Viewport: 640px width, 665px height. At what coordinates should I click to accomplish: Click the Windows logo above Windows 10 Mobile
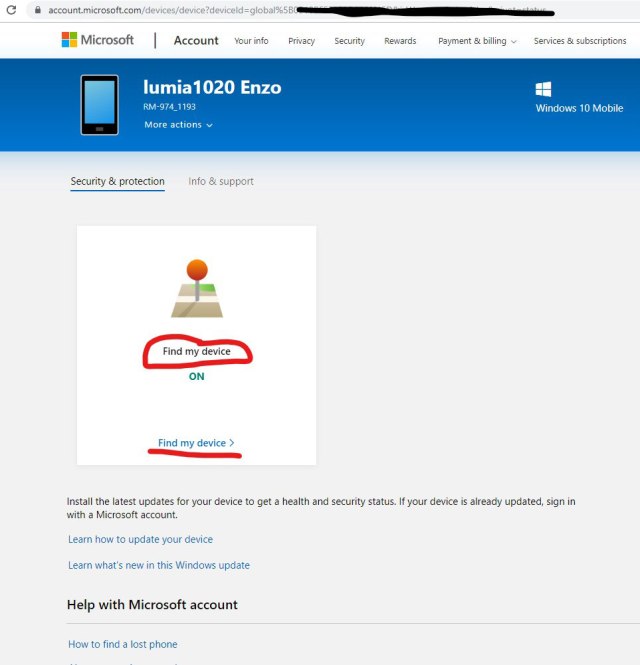(x=543, y=89)
